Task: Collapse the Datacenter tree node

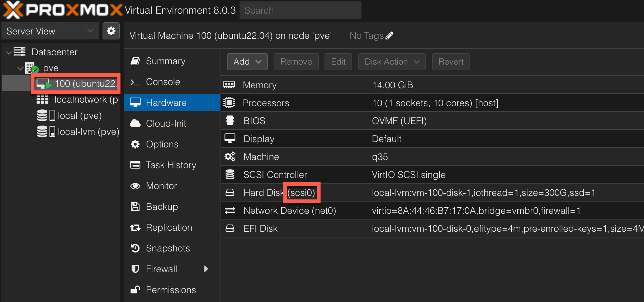Action: (9, 52)
